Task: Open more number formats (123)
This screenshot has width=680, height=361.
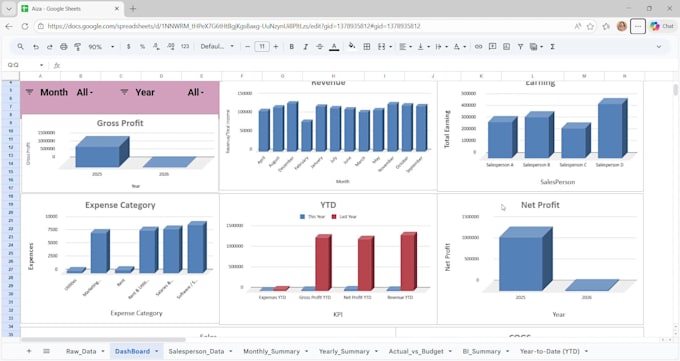Action: pyautogui.click(x=185, y=46)
